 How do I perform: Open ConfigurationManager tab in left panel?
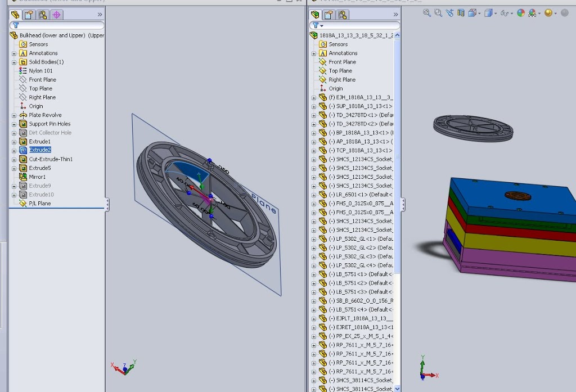tap(43, 15)
